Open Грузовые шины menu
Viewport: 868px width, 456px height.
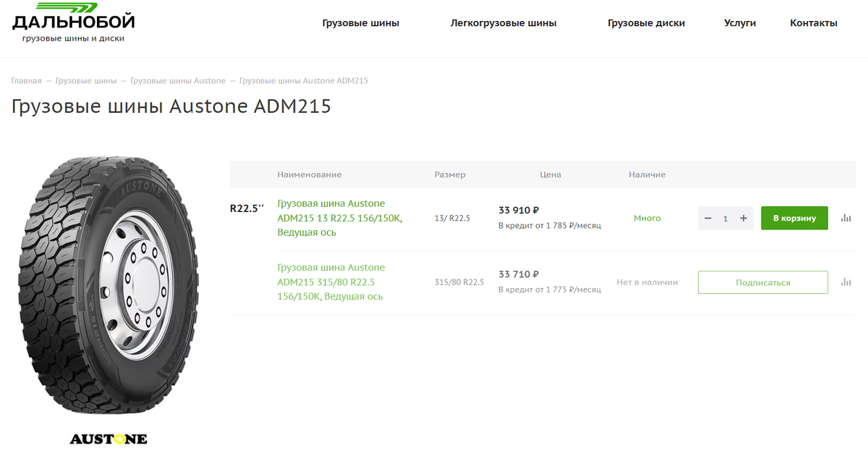361,23
